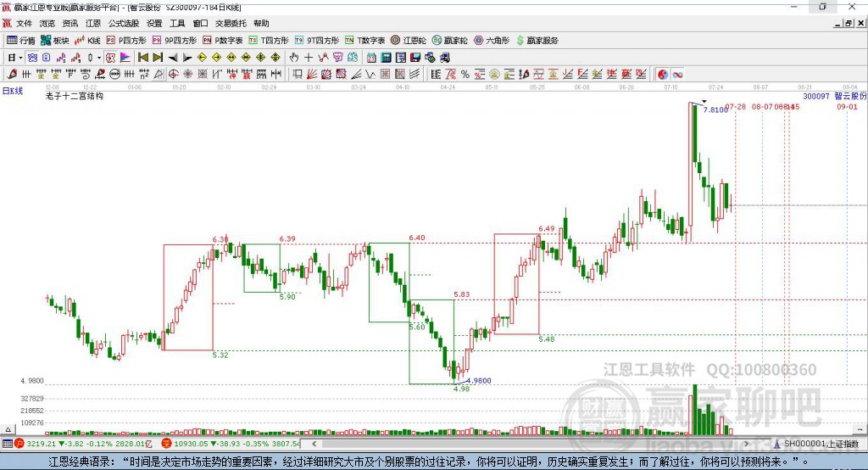Click the 07-28 date marker
Screen dimensions: 868x470
[736, 106]
